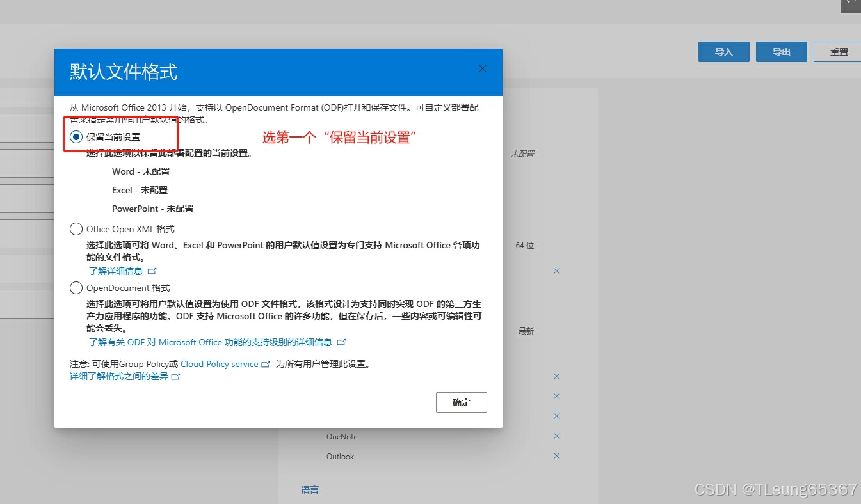Click the 默认文件格式 dialog title
Image resolution: width=861 pixels, height=504 pixels.
[x=124, y=72]
